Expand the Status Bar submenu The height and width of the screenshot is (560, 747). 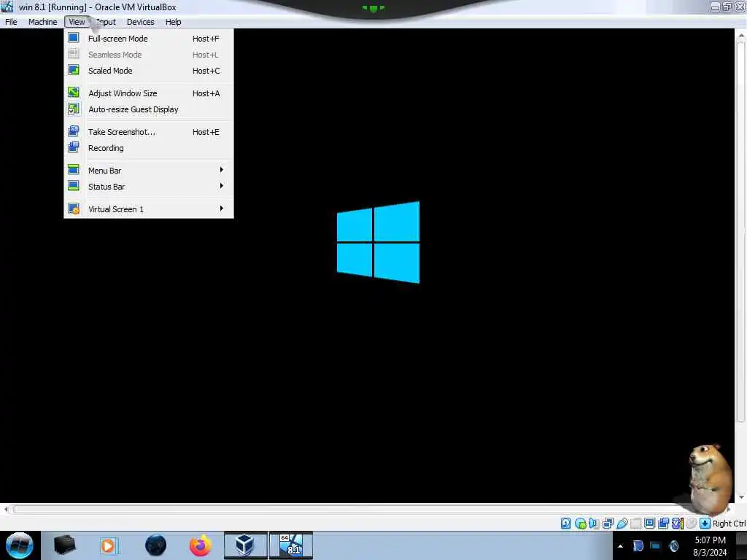coord(149,187)
